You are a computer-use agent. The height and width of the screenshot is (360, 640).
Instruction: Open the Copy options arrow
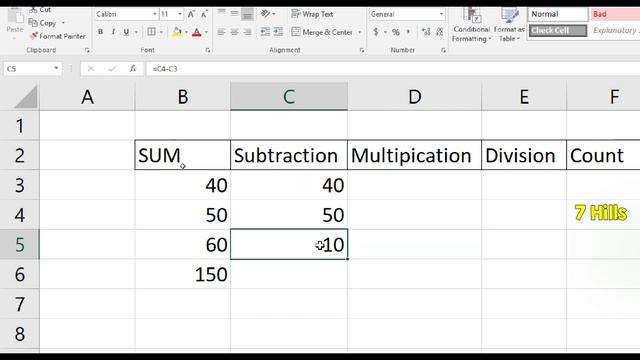point(63,23)
